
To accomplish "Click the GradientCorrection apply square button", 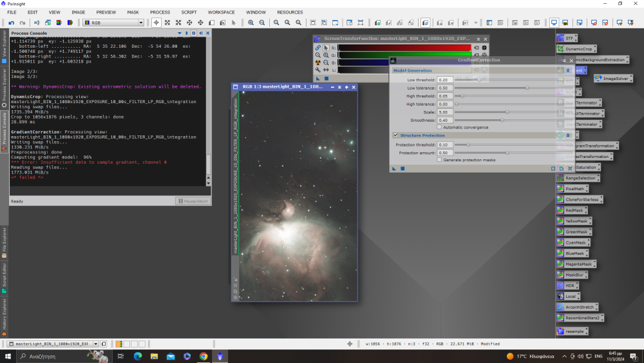I will coord(402,168).
